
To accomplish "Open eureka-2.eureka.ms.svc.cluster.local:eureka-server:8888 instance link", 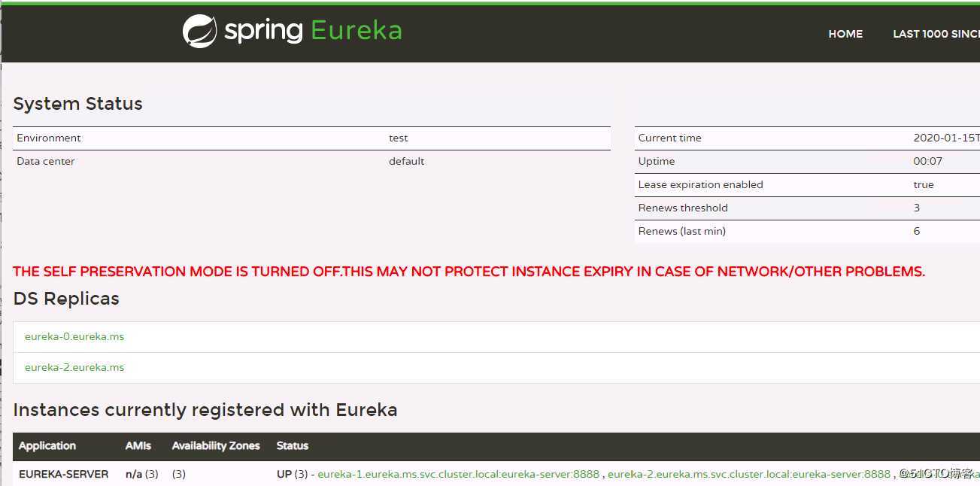I will pyautogui.click(x=749, y=474).
